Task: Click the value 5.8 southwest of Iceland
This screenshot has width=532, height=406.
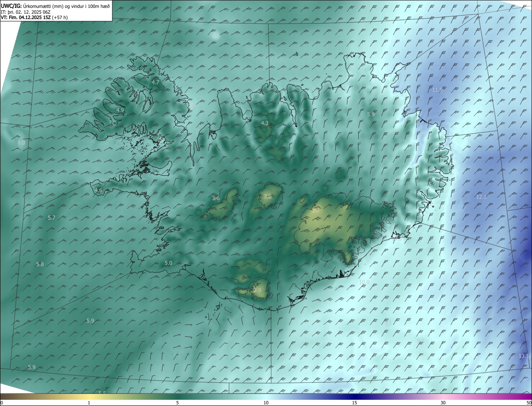Action: 40,264
